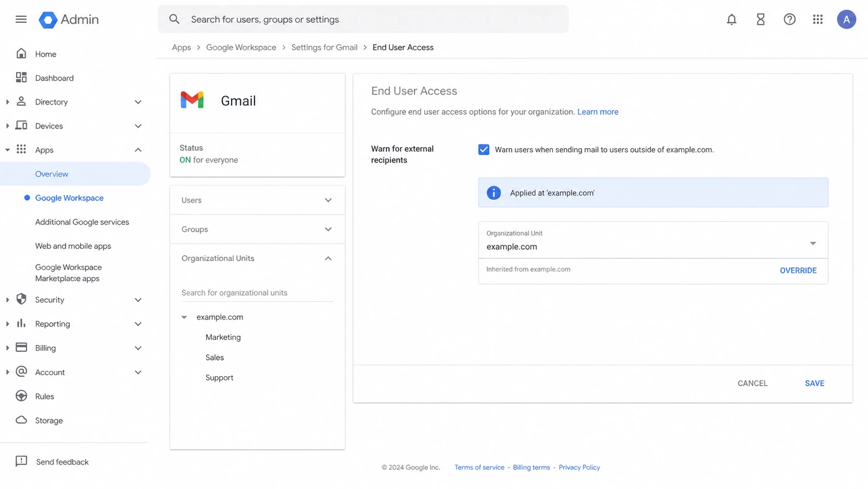Viewport: 868px width, 489px height.
Task: Click Apps in the breadcrumb
Action: [181, 47]
